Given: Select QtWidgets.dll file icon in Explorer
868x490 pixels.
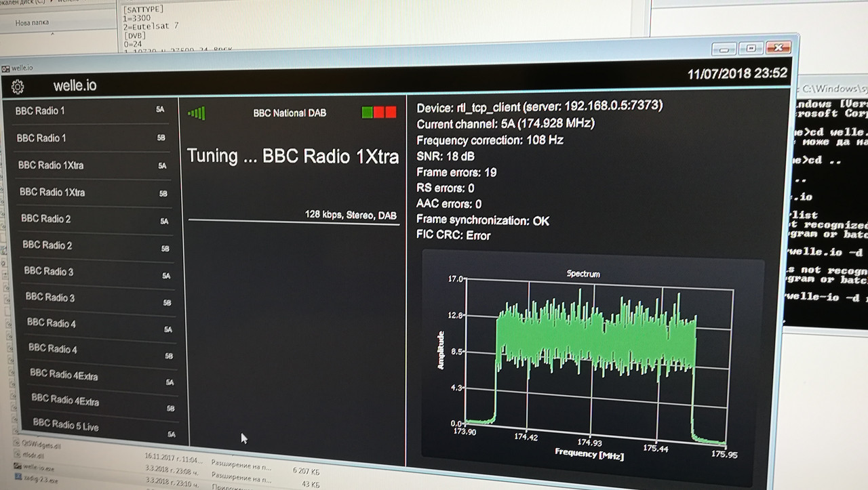Looking at the screenshot, I should click(x=16, y=443).
